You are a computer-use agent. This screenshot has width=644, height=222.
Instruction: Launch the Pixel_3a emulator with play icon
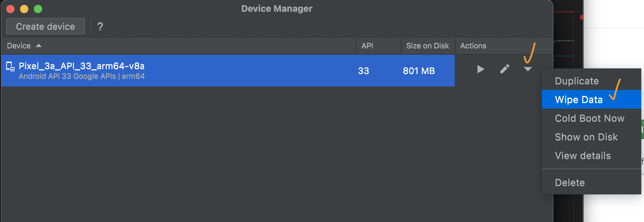pos(480,70)
